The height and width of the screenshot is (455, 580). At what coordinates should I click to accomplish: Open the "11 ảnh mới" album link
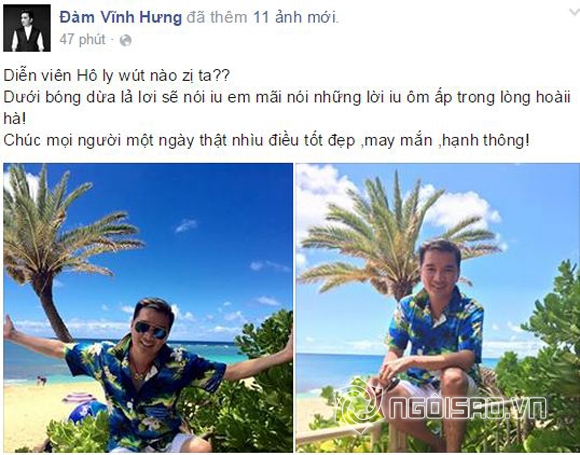pos(295,17)
